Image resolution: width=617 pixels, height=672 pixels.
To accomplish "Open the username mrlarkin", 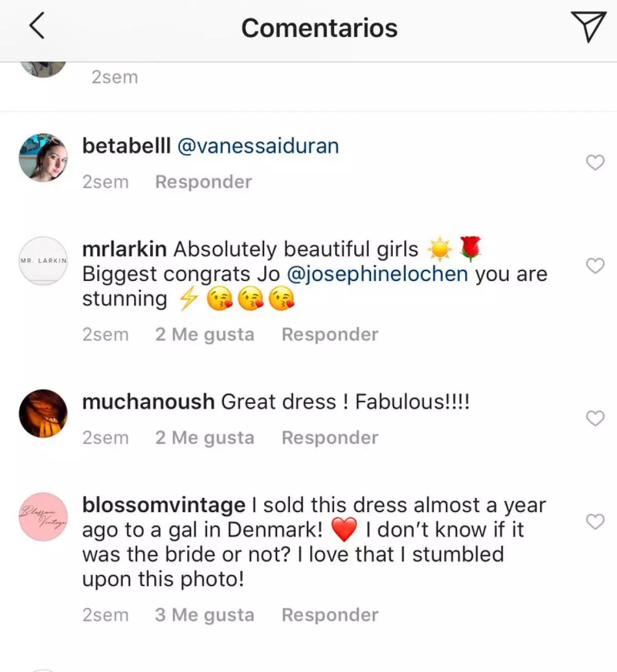I will pyautogui.click(x=124, y=249).
